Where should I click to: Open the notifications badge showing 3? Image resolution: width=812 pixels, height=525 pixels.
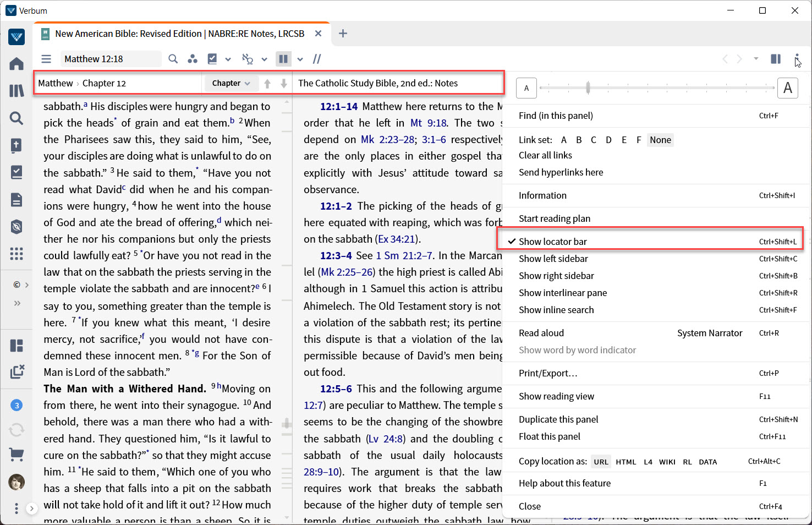pyautogui.click(x=17, y=406)
